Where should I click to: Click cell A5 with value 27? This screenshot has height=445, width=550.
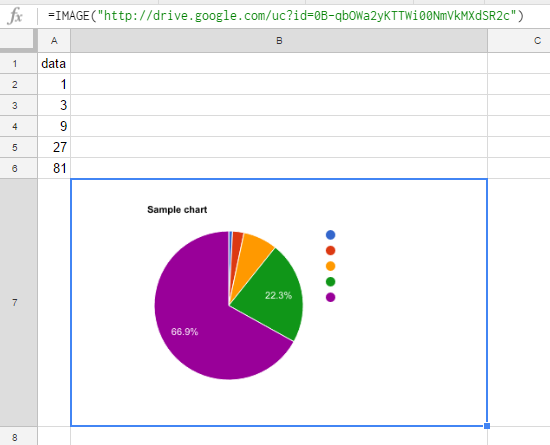tap(54, 147)
